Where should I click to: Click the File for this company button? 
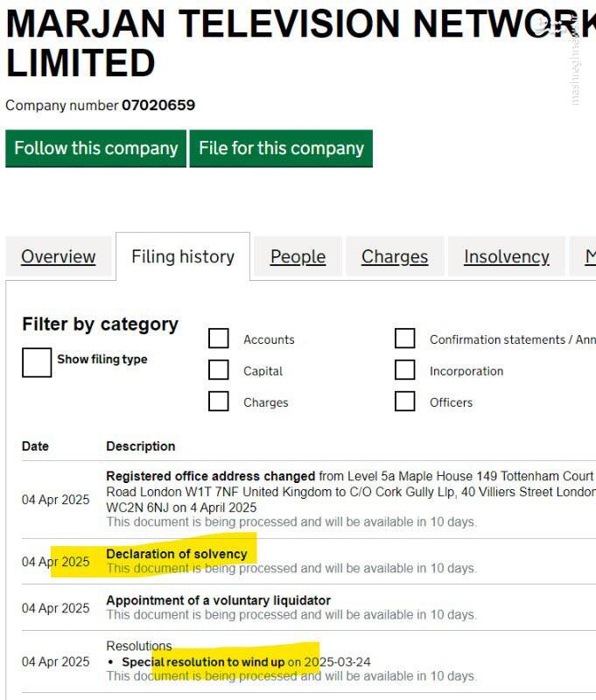click(x=281, y=148)
